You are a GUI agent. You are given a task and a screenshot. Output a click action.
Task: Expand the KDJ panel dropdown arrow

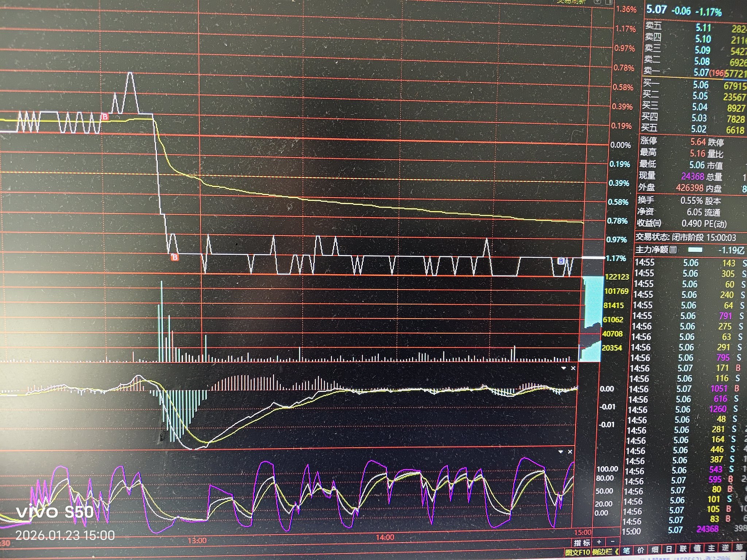tap(561, 452)
